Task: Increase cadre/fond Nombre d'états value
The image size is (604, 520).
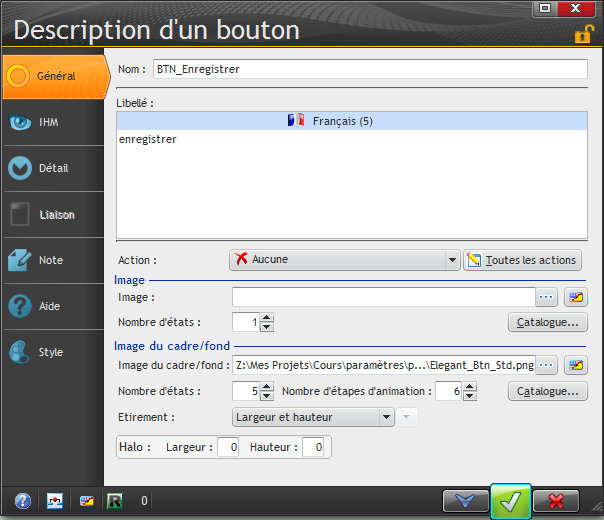Action: 267,386
